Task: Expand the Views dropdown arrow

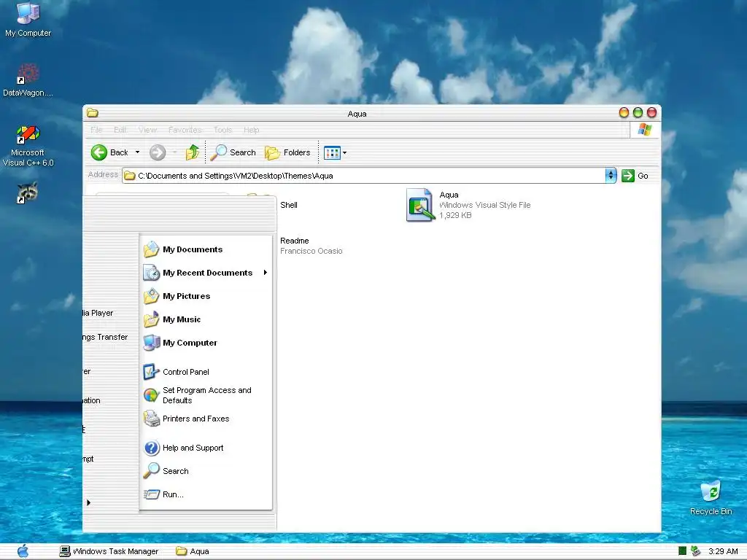Action: pyautogui.click(x=344, y=153)
